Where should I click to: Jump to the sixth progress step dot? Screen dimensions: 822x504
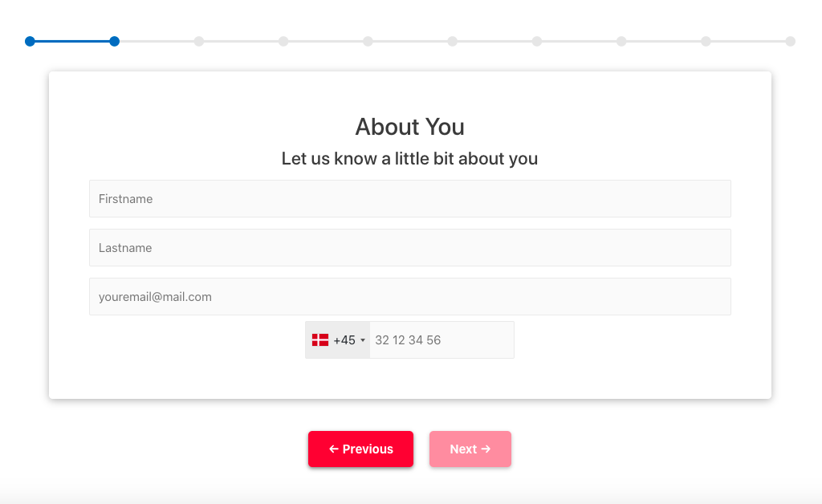pos(453,42)
